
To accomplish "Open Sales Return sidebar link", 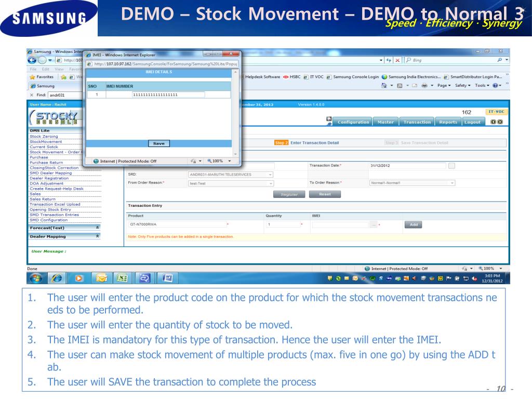I will pyautogui.click(x=43, y=199).
